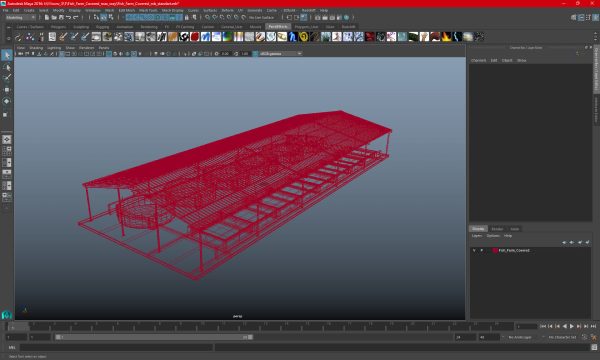
Task: Select the single pane layout icon
Action: (x=7, y=140)
